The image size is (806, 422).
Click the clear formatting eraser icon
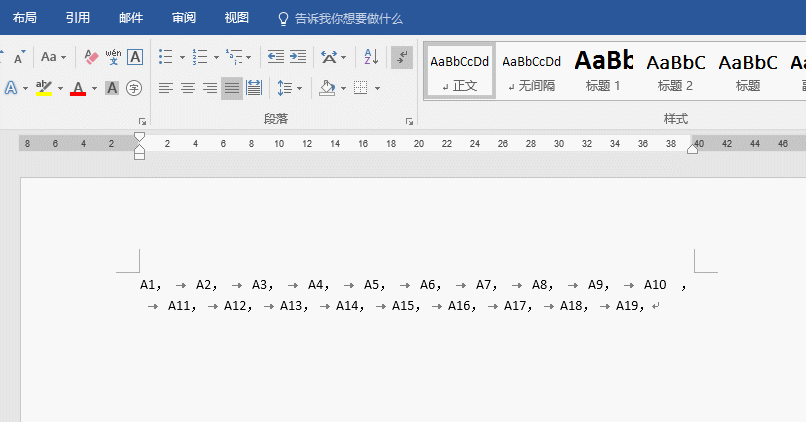point(91,57)
